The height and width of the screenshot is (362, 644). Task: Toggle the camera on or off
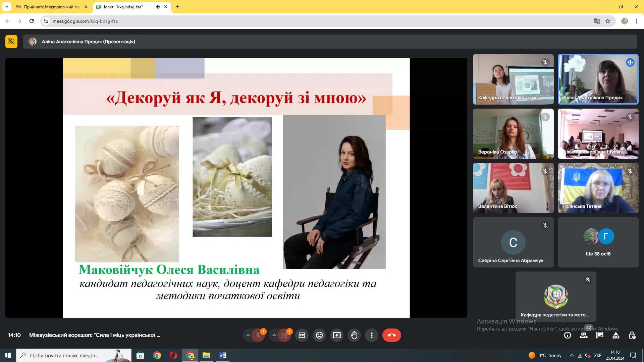[x=284, y=335]
